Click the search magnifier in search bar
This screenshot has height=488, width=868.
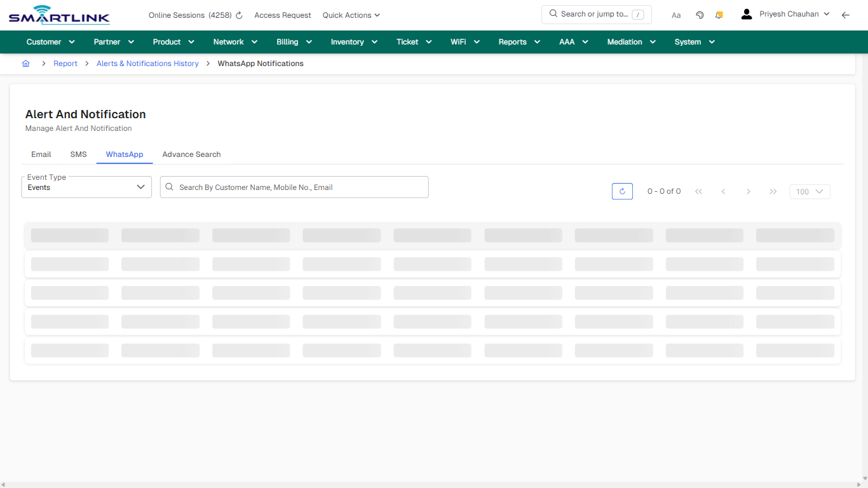(553, 13)
